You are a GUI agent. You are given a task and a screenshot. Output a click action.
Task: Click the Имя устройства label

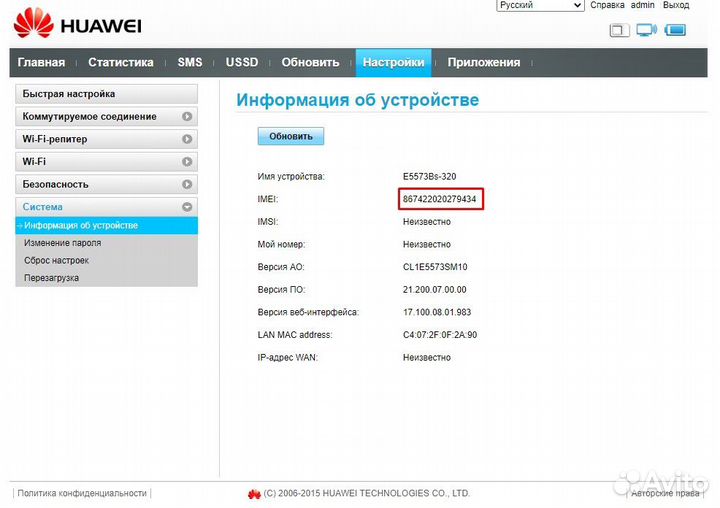[x=291, y=176]
